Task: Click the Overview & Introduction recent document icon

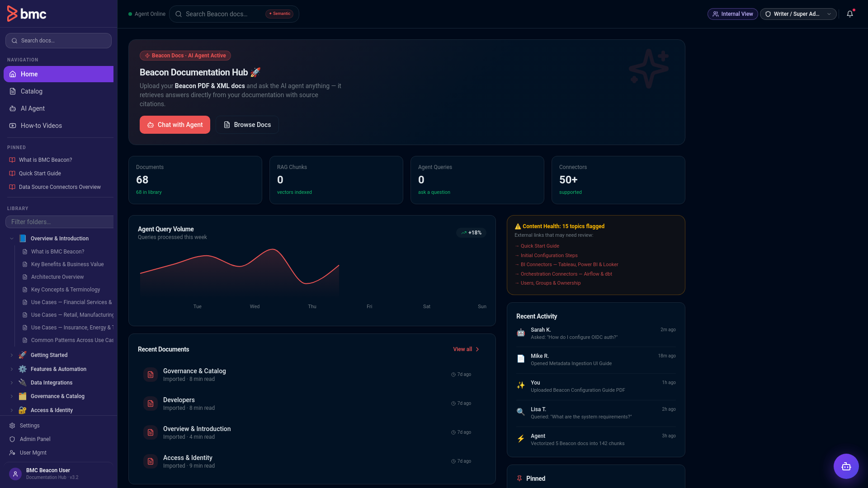Action: tap(151, 432)
